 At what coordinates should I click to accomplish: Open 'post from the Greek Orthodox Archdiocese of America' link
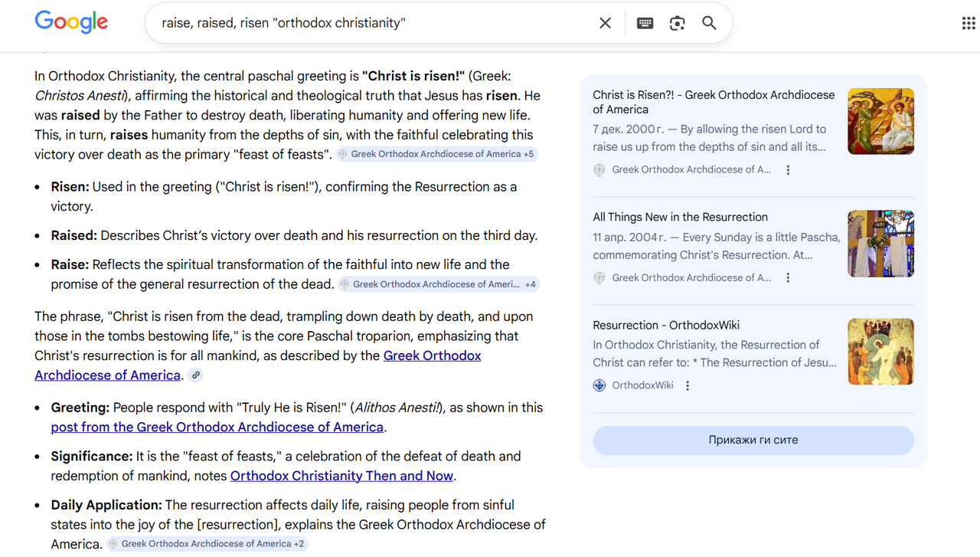217,427
